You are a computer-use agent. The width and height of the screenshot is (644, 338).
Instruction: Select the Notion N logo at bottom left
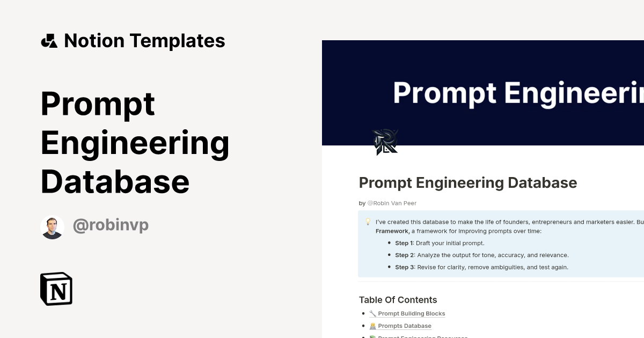[x=56, y=289]
